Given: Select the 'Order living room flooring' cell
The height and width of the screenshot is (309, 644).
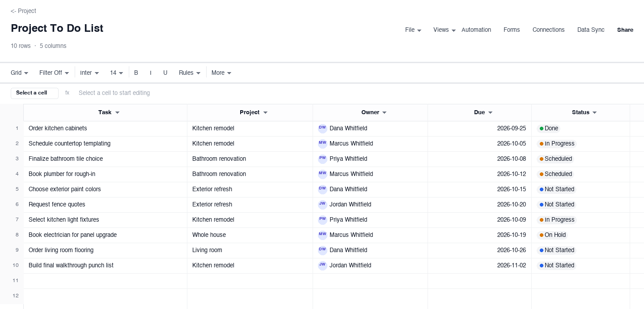Looking at the screenshot, I should pyautogui.click(x=106, y=250).
